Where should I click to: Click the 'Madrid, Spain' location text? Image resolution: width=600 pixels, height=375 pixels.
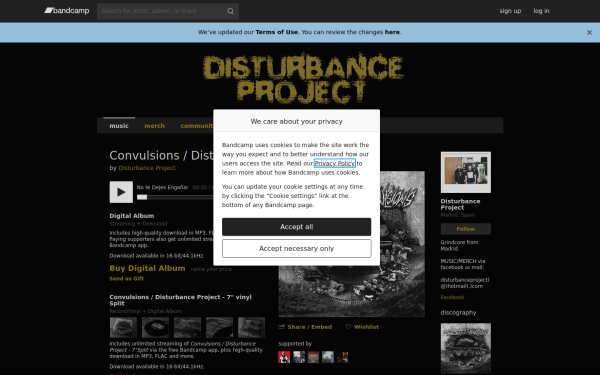tap(458, 215)
